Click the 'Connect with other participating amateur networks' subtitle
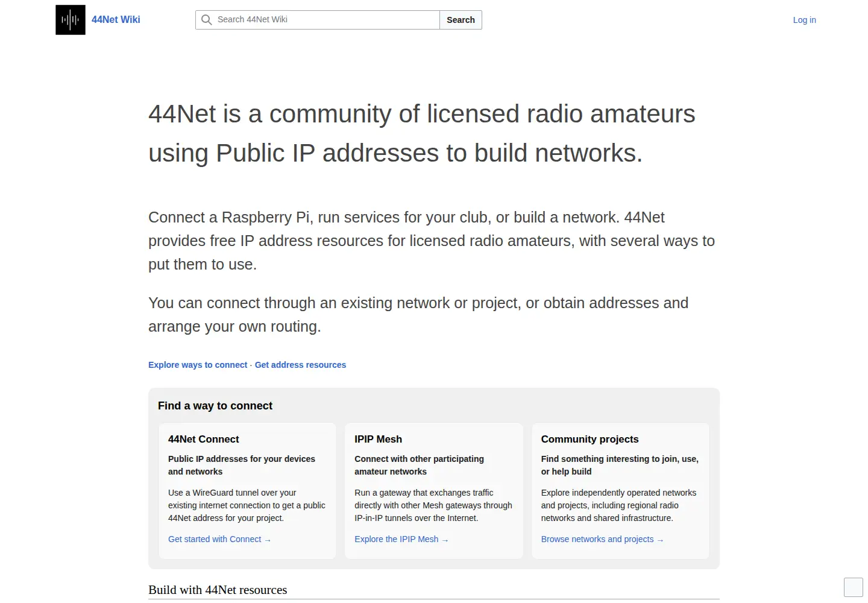Screen dimensions: 868x603 (419, 465)
